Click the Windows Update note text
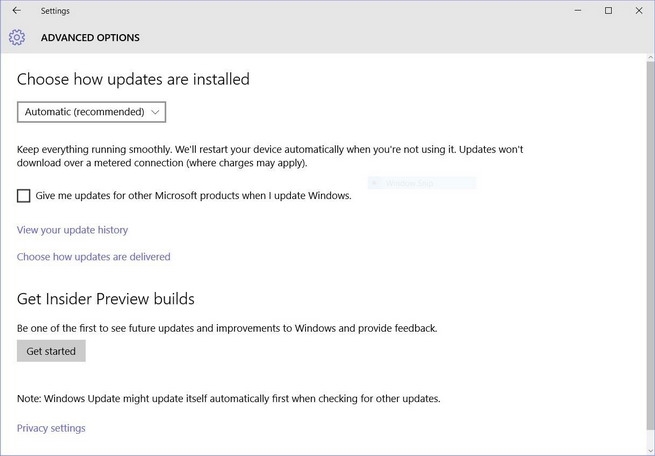The height and width of the screenshot is (456, 655). 228,398
